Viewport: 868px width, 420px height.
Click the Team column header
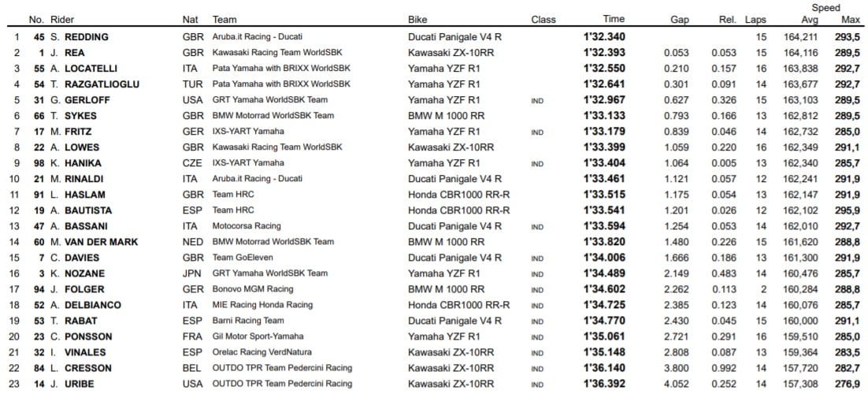224,20
